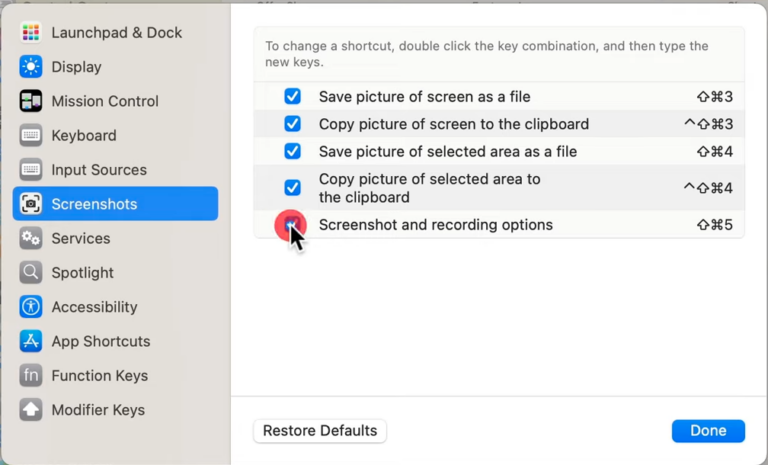Viewport: 768px width, 465px height.
Task: Click Restore Defaults button
Action: tap(320, 431)
